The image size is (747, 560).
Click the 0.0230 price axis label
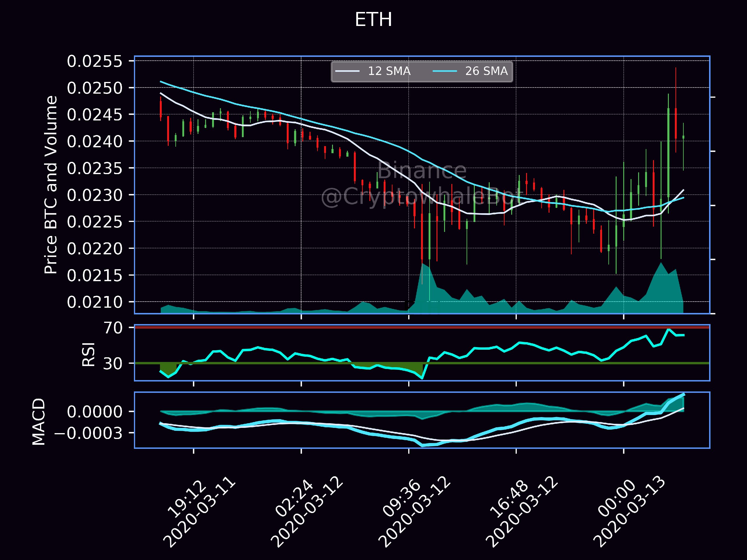click(95, 195)
